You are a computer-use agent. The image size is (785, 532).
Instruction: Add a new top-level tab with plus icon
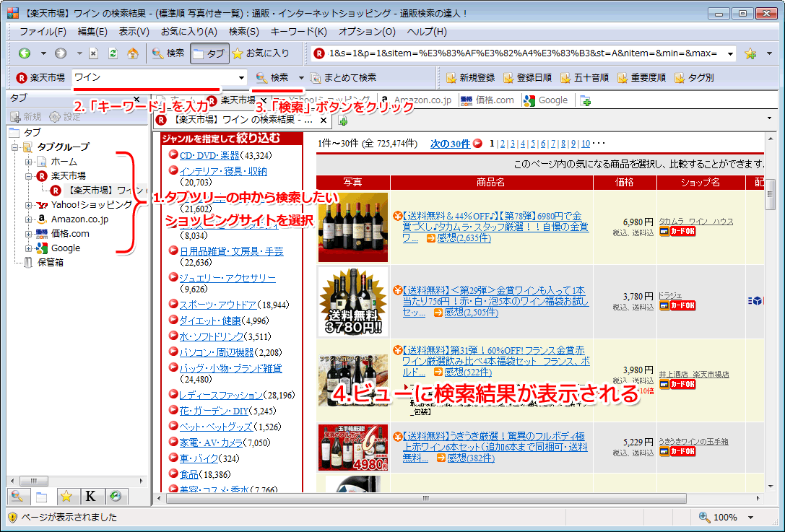pyautogui.click(x=585, y=100)
